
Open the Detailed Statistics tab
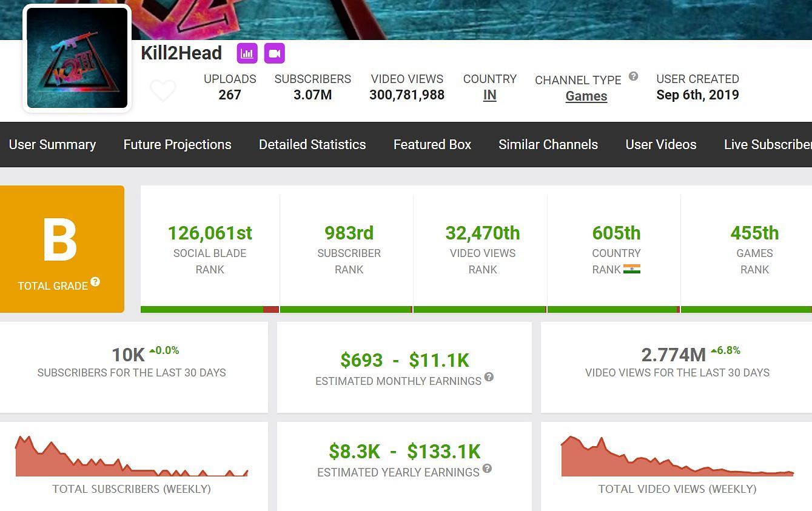[x=312, y=144]
